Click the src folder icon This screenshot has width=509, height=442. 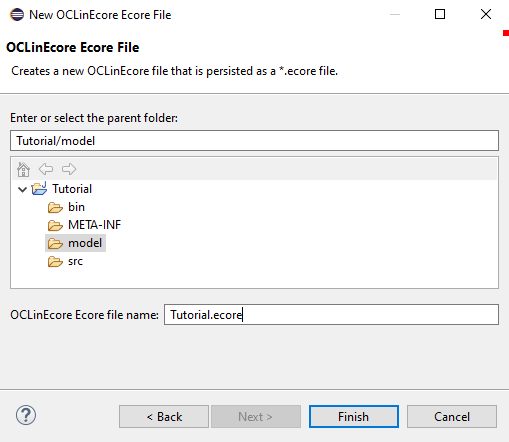click(x=55, y=262)
